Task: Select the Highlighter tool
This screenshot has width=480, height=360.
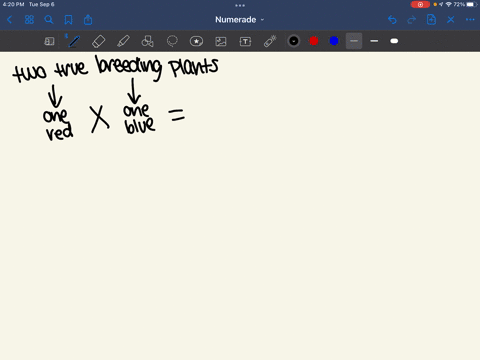Action: 123,41
